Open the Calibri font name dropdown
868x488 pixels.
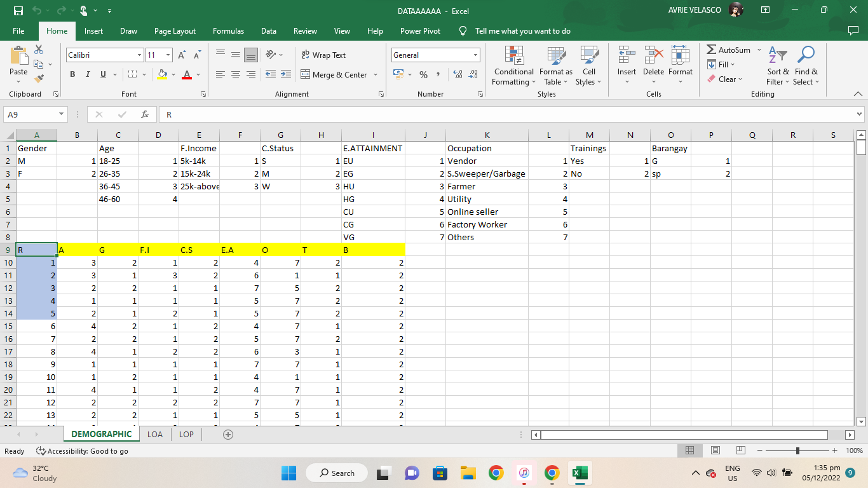(x=139, y=55)
